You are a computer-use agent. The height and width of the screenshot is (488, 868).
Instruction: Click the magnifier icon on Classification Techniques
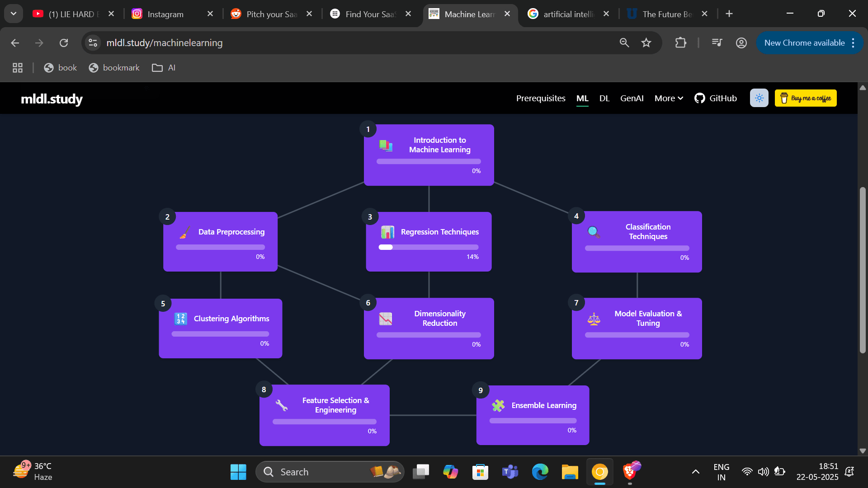click(594, 232)
